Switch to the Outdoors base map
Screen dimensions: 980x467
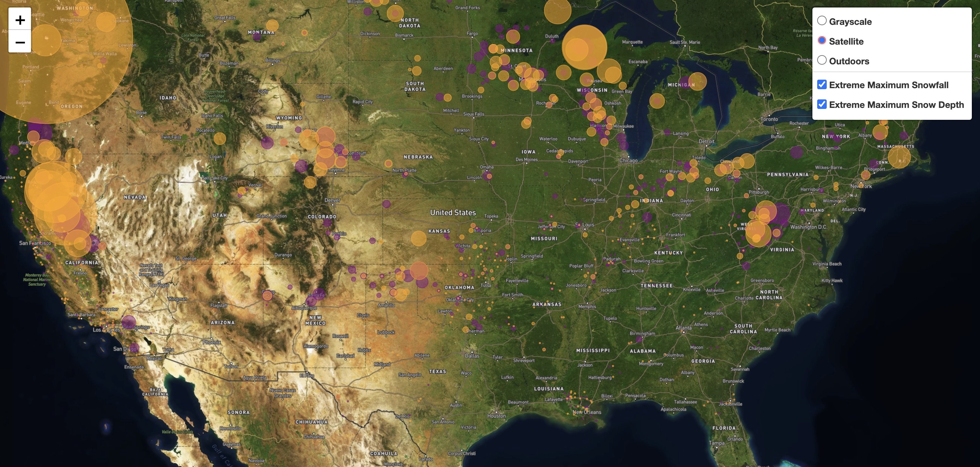(x=822, y=61)
